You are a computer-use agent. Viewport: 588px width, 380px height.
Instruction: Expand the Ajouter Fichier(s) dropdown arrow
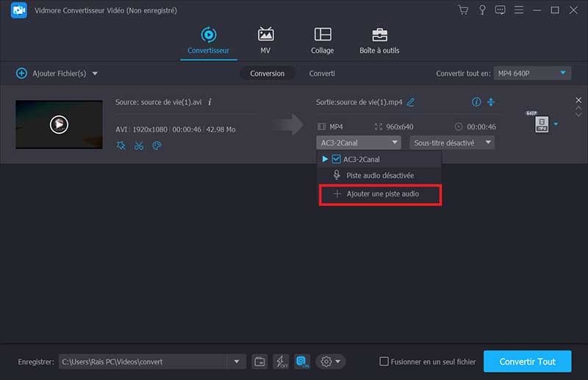[95, 74]
